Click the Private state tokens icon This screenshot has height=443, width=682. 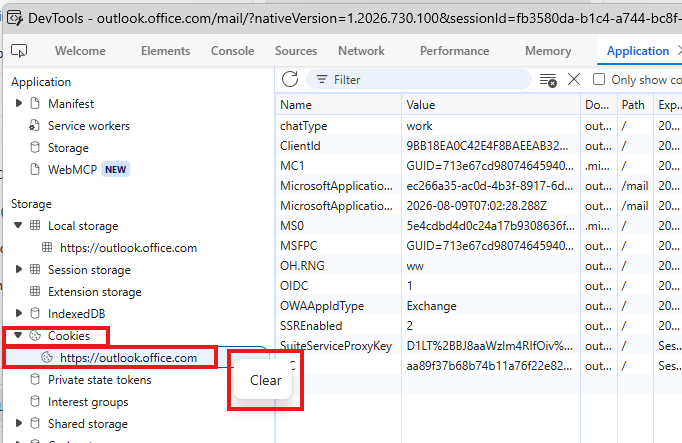[x=35, y=380]
